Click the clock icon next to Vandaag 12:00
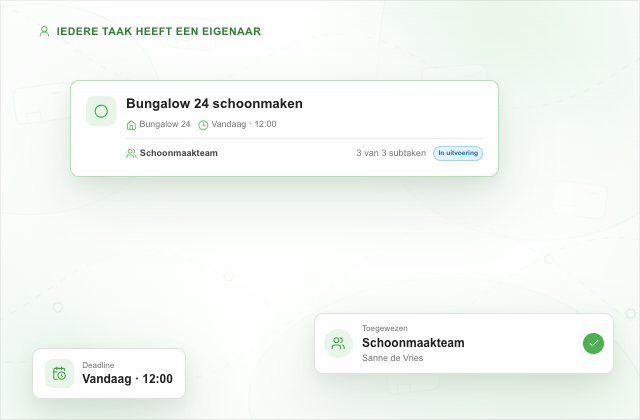 203,125
